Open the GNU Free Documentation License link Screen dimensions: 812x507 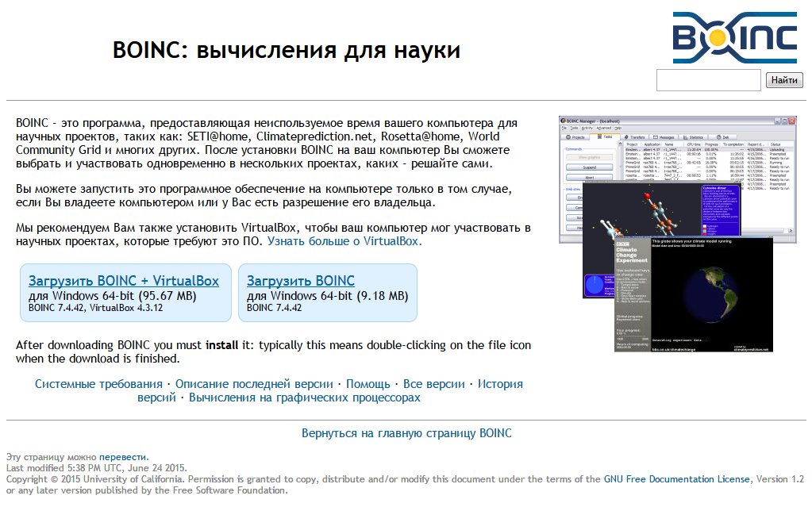pyautogui.click(x=676, y=479)
